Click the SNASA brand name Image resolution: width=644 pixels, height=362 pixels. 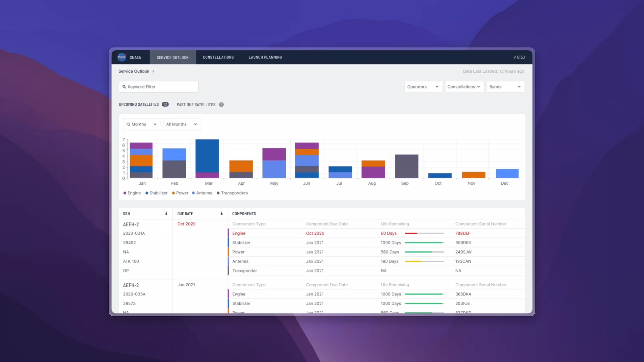pos(135,58)
